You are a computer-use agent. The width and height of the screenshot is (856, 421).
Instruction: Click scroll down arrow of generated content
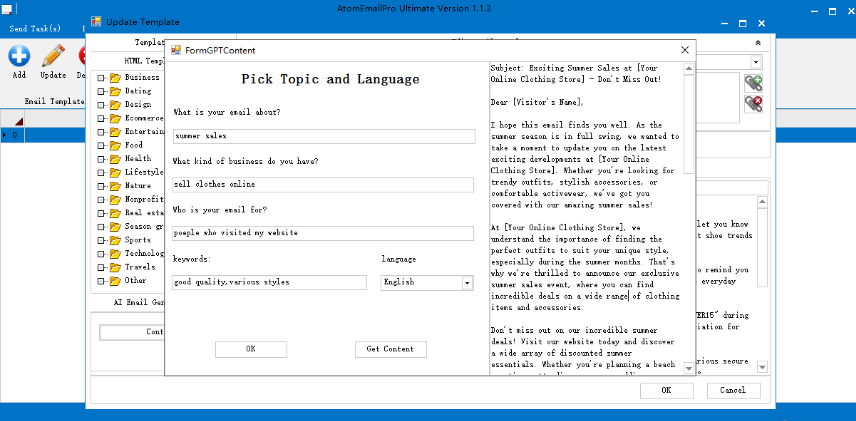[689, 369]
